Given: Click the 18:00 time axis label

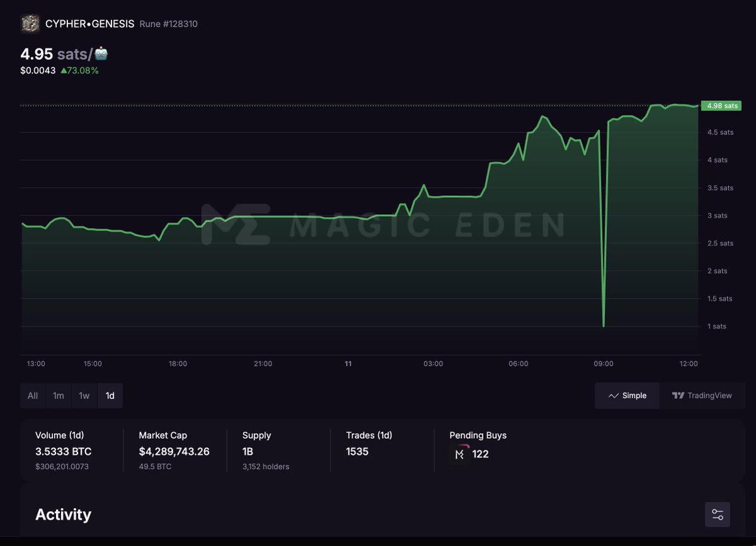Looking at the screenshot, I should 178,364.
